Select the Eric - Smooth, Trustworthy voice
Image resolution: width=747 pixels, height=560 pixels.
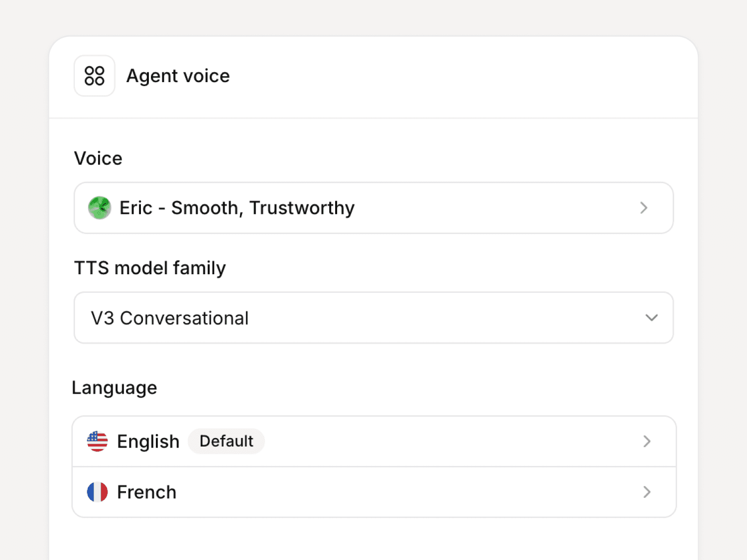[x=237, y=208]
